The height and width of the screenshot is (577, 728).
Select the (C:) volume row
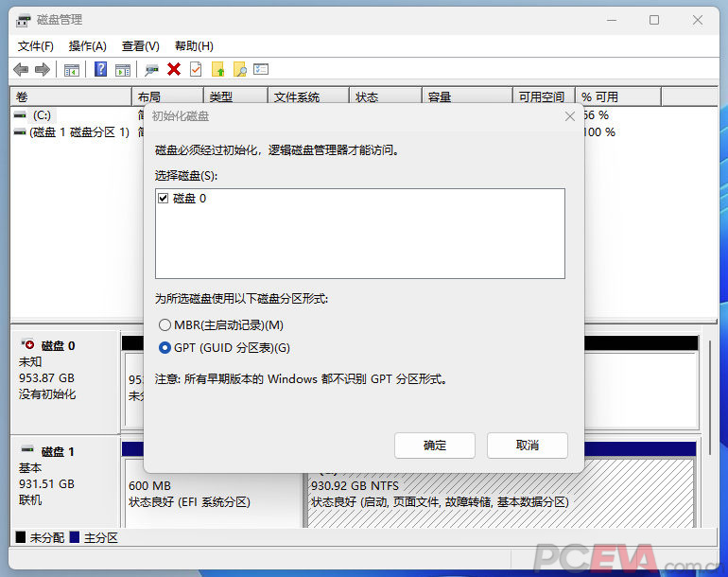tap(42, 115)
